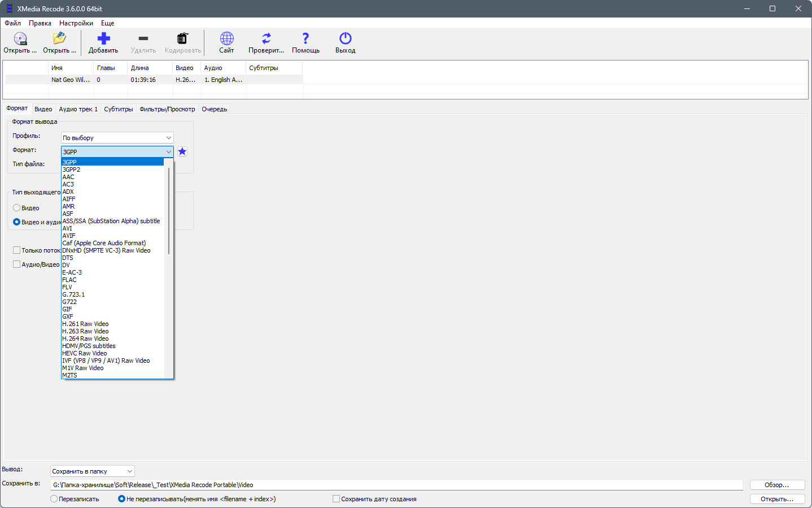Open the Помощь question mark icon
Image resolution: width=812 pixels, height=508 pixels.
coord(305,38)
